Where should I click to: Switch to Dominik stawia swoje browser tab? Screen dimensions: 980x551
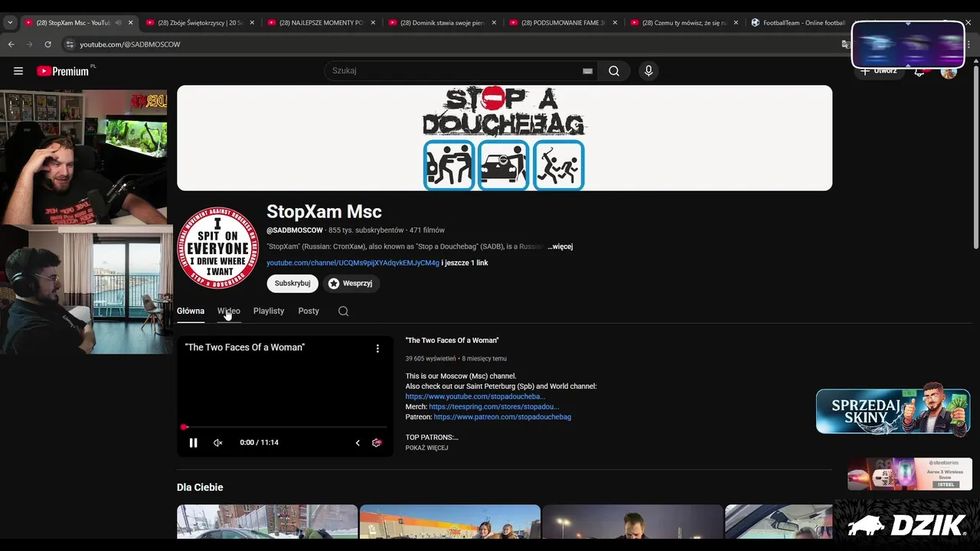click(443, 23)
